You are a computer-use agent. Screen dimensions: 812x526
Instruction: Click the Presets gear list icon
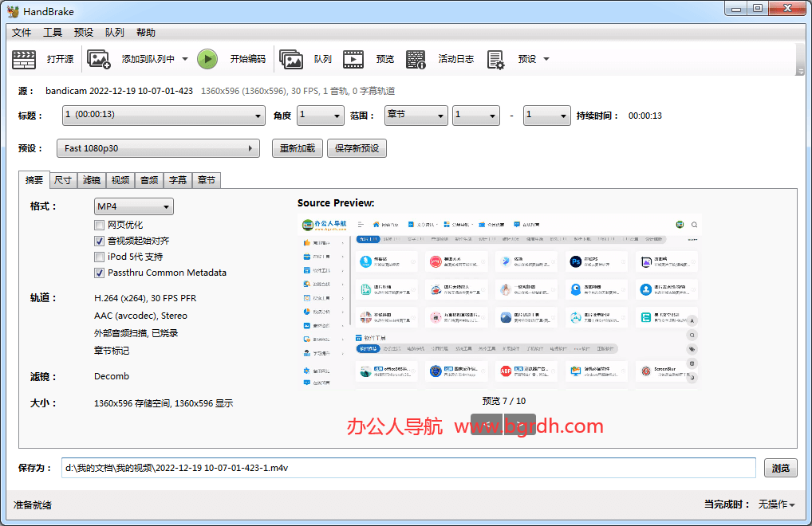[x=496, y=59]
